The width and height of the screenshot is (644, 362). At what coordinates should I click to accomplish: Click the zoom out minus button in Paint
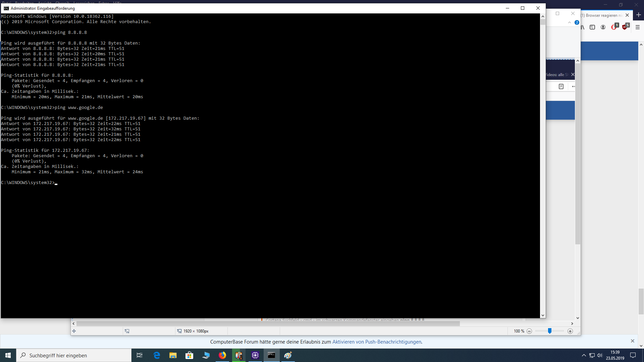pos(529,331)
